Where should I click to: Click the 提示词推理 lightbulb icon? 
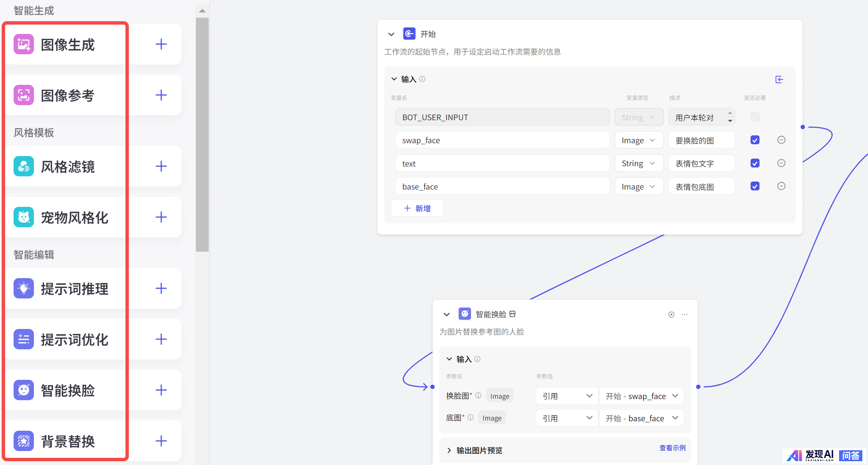click(x=23, y=288)
